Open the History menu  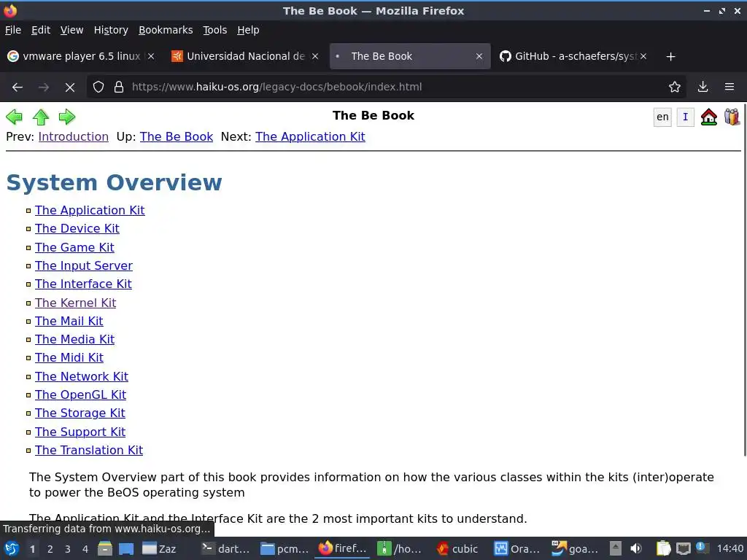coord(111,30)
